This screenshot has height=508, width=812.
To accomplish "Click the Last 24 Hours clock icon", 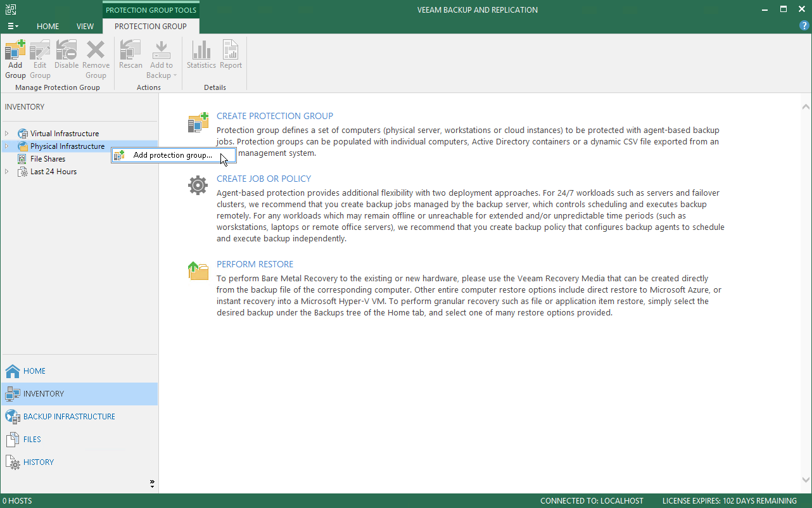I will tap(23, 172).
